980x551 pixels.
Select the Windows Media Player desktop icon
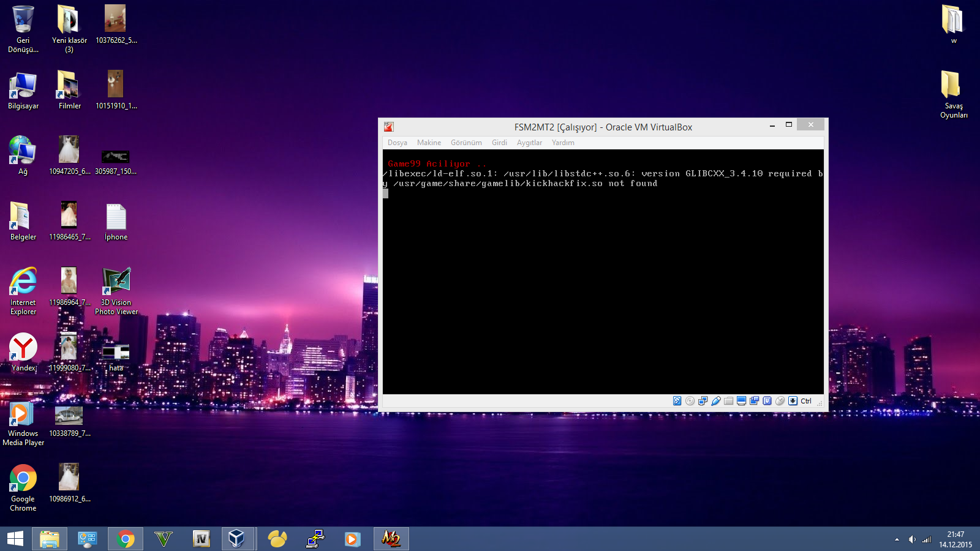(x=23, y=422)
